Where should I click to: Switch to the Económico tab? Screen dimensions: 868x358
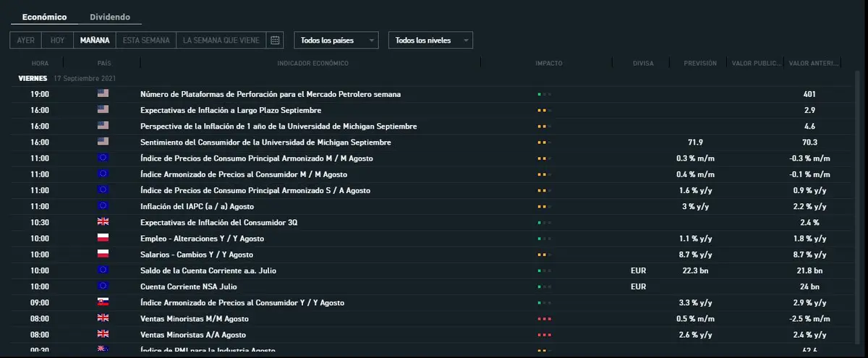coord(44,17)
